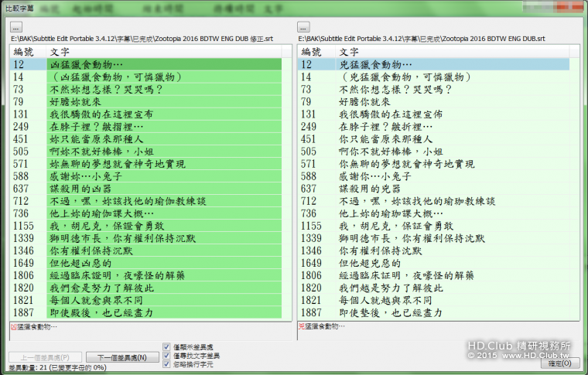The height and width of the screenshot is (375, 588).
Task: Open file browser for the right subtitle
Action: pos(303,27)
